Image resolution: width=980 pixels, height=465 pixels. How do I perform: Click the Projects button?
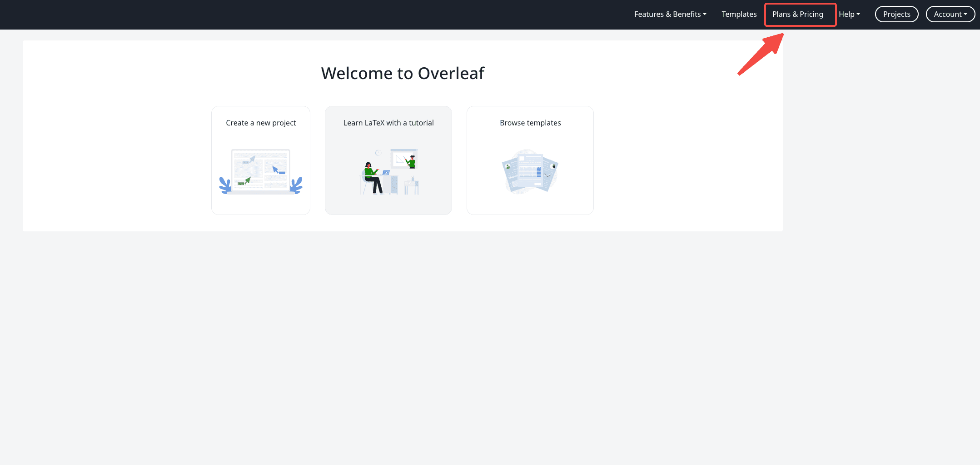tap(896, 14)
